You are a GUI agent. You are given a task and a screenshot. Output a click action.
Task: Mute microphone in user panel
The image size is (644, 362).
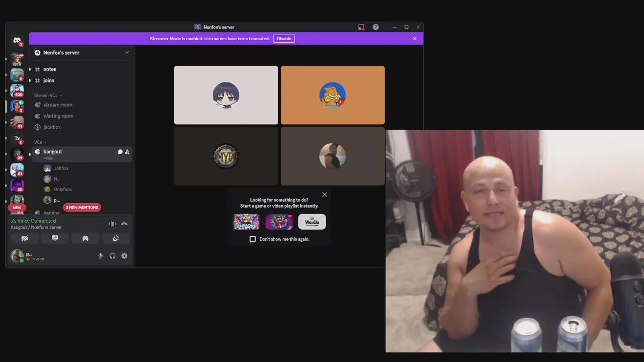point(100,256)
